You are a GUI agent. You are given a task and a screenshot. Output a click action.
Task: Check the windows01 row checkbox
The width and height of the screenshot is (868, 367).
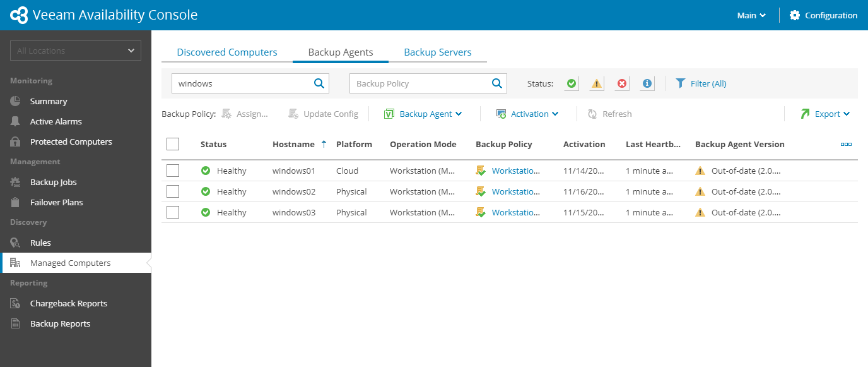tap(173, 171)
